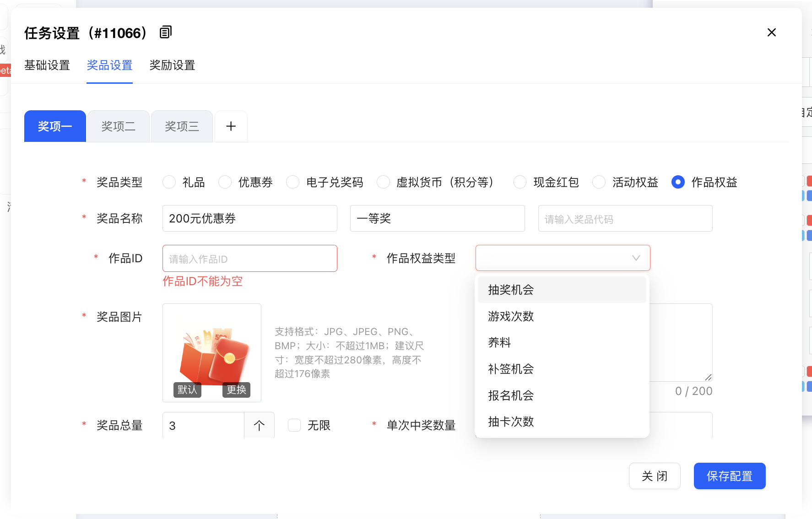Click the 默认 default image badge

tap(187, 389)
